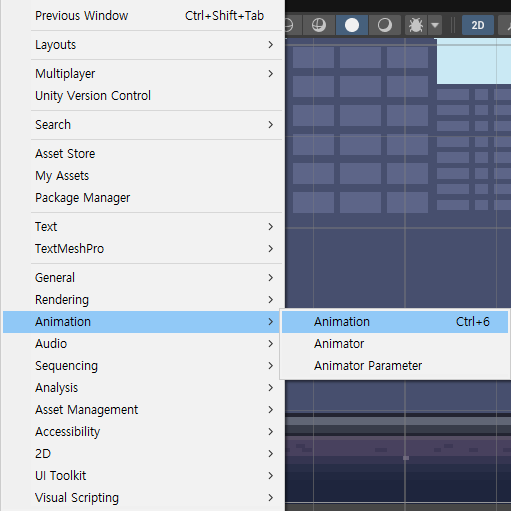Open the Asset Management submenu
The width and height of the screenshot is (511, 511).
click(142, 410)
